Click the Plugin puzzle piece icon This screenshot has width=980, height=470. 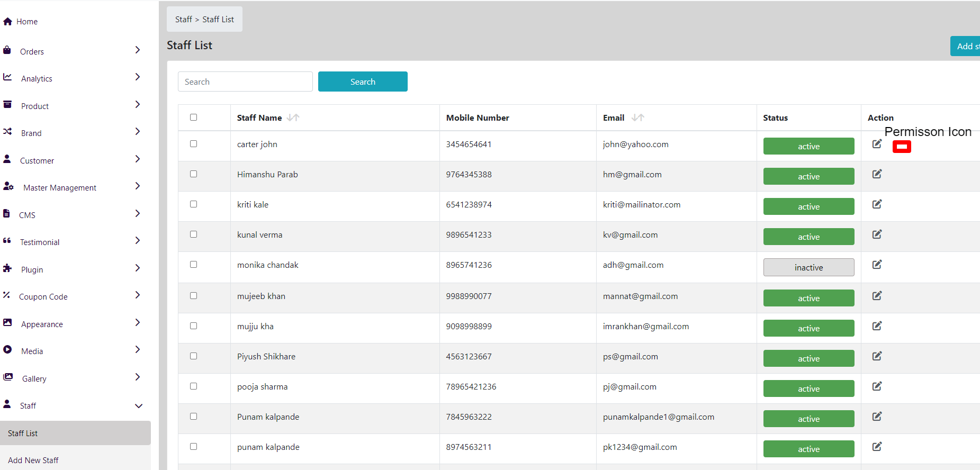tap(7, 268)
